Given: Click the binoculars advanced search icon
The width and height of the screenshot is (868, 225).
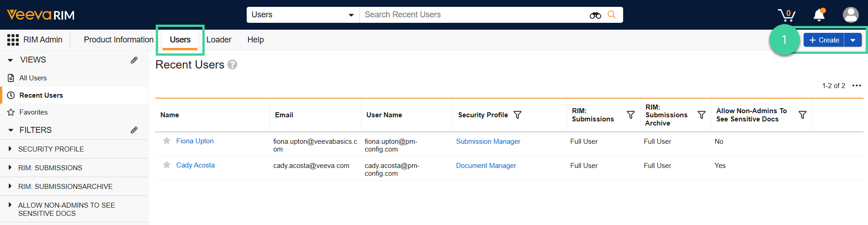Looking at the screenshot, I should (x=595, y=15).
